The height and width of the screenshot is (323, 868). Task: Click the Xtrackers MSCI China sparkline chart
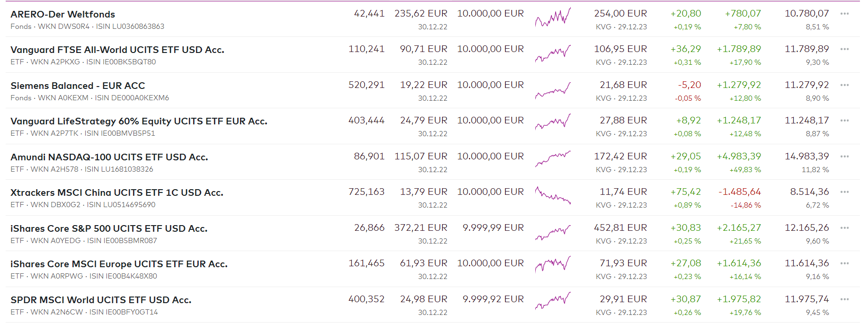[553, 196]
